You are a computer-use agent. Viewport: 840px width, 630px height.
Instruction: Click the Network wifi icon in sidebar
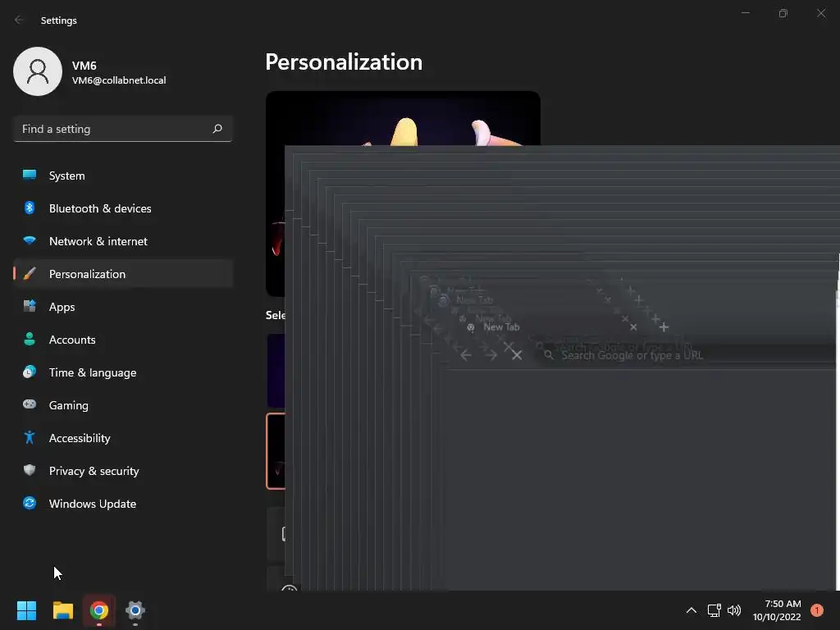pyautogui.click(x=30, y=240)
